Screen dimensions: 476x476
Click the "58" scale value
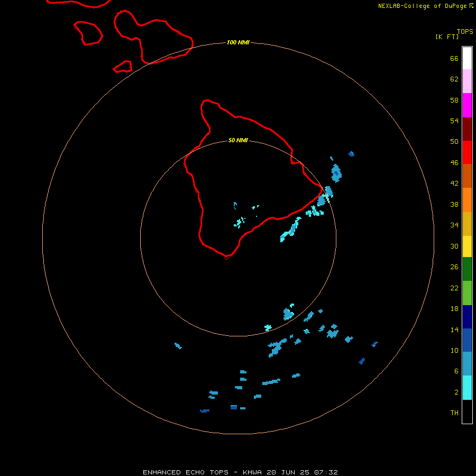pyautogui.click(x=454, y=100)
